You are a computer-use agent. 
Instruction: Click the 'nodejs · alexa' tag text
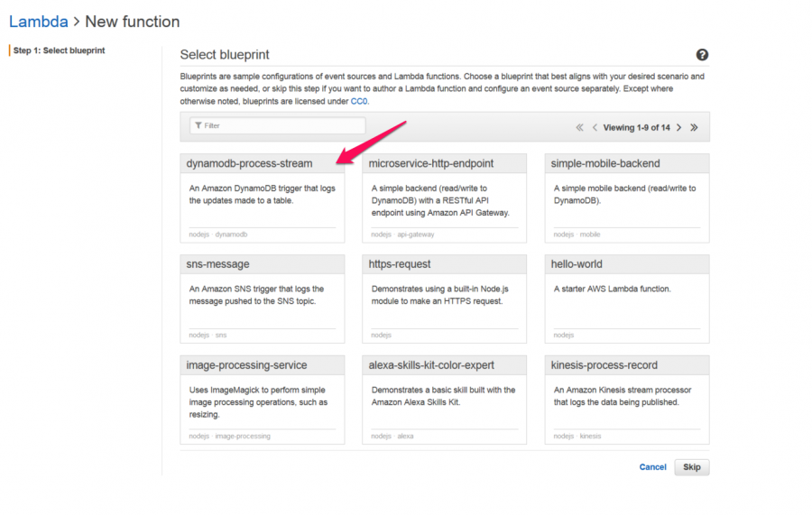[x=392, y=437]
